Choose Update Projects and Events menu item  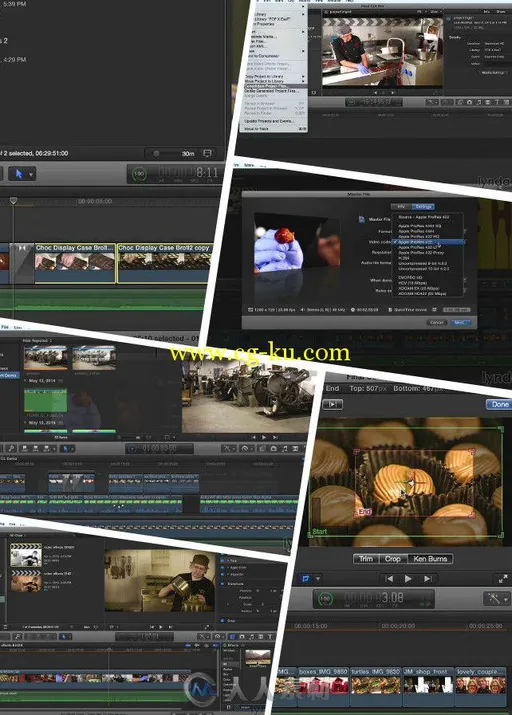(273, 121)
